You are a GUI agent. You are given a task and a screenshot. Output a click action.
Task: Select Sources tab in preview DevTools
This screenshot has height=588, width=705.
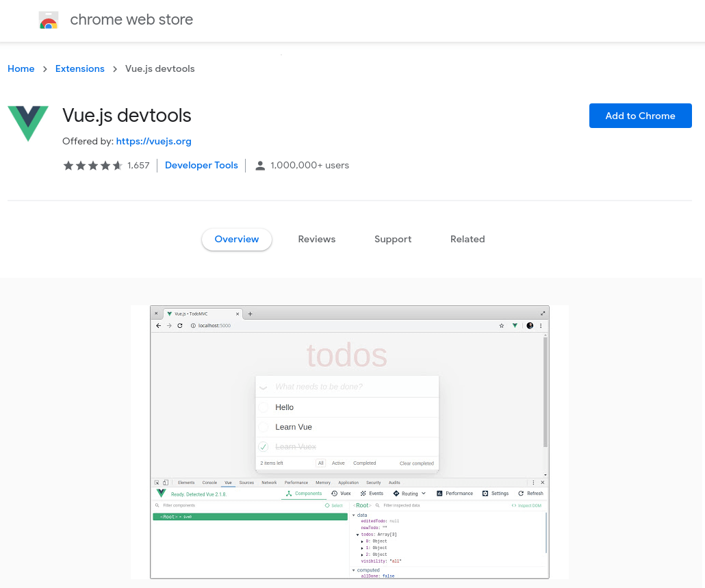[246, 483]
